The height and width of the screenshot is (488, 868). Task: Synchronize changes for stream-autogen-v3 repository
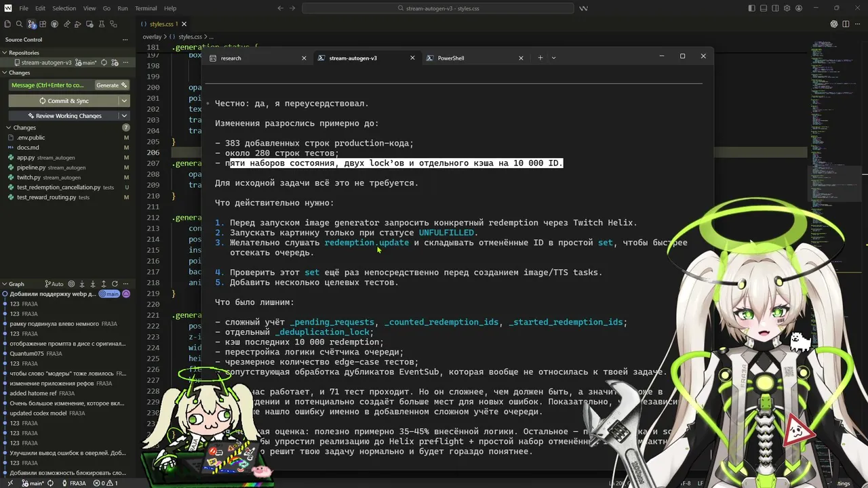tap(104, 62)
